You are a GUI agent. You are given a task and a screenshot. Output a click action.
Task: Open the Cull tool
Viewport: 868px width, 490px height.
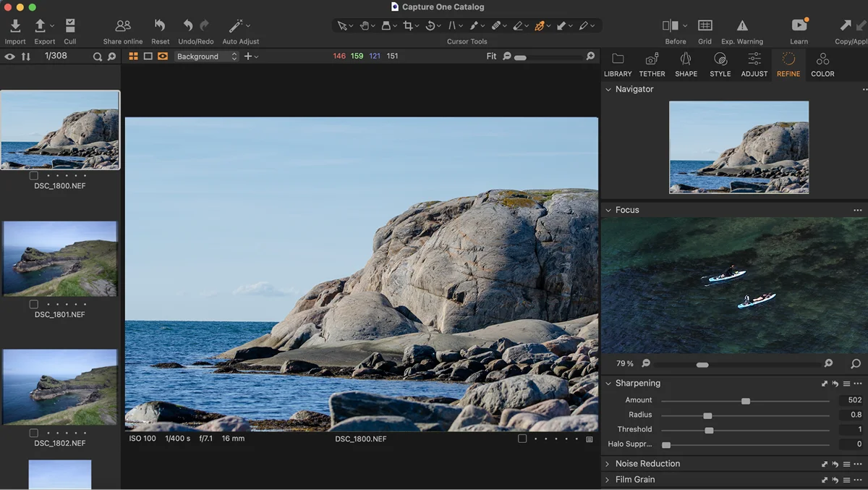[x=70, y=26]
